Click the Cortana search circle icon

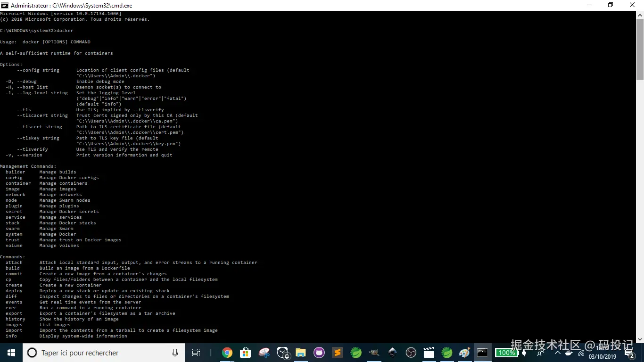tap(32, 353)
